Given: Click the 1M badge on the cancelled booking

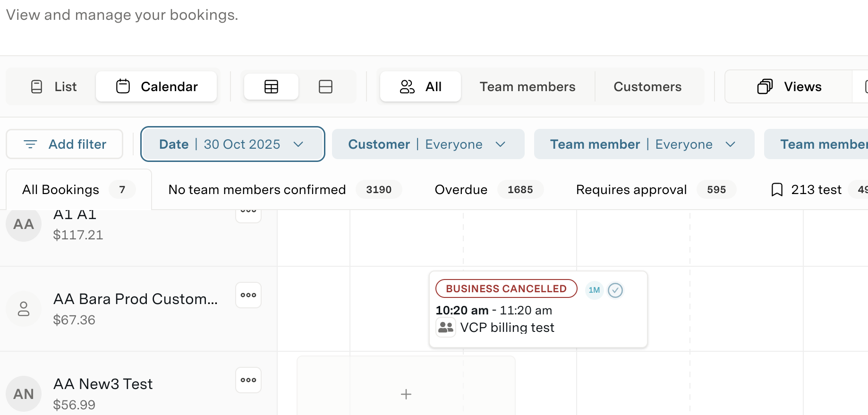Looking at the screenshot, I should 594,290.
